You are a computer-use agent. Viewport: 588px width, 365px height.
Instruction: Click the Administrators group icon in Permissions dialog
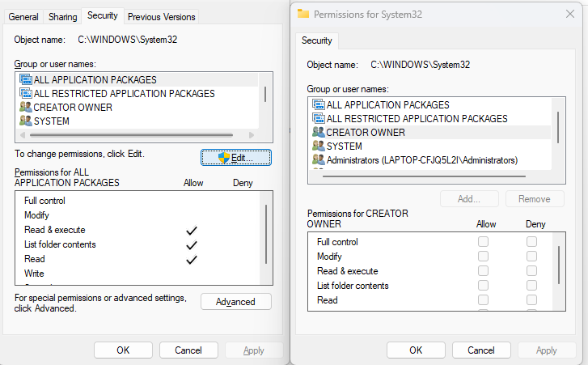click(318, 160)
